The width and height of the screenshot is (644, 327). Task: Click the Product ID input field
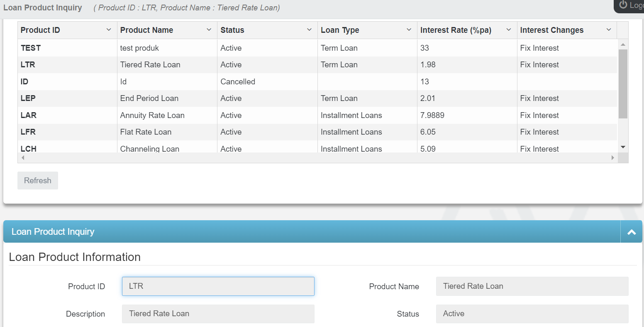[x=217, y=286]
